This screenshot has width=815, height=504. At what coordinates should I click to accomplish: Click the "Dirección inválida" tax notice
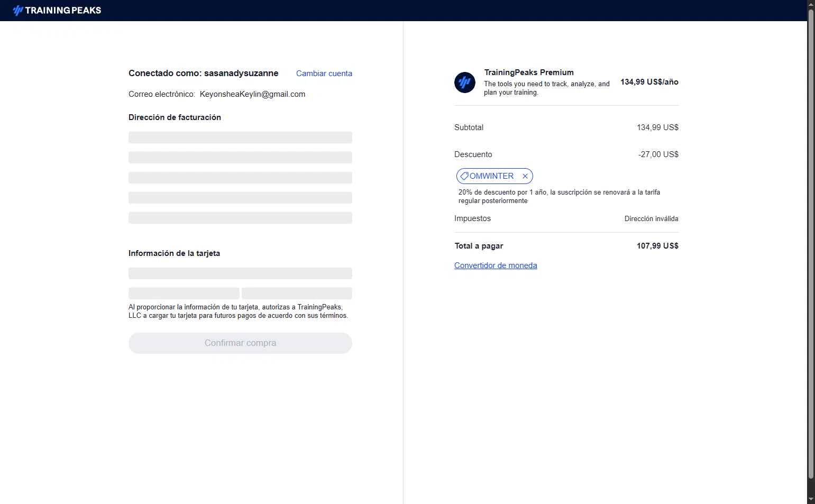point(652,219)
